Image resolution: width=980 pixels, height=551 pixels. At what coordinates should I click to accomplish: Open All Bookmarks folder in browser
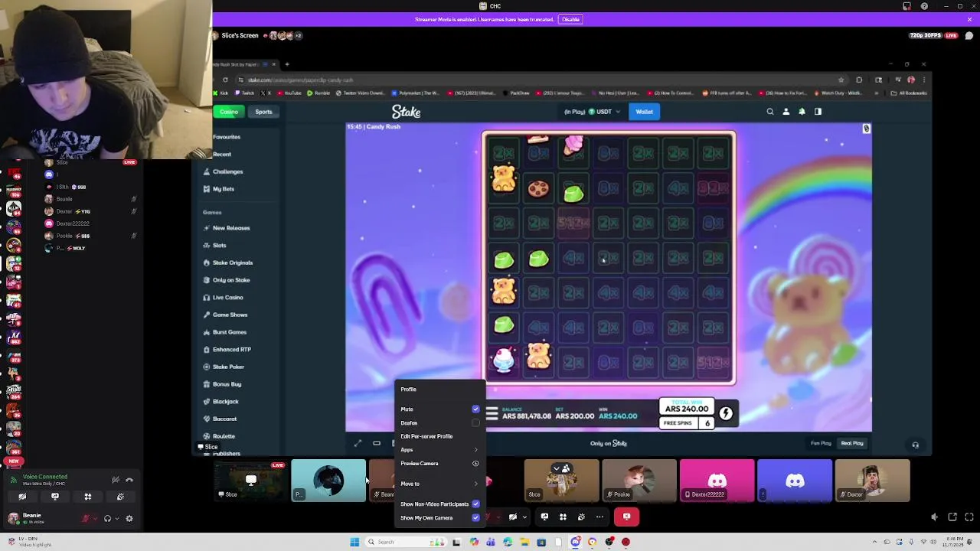click(x=909, y=93)
